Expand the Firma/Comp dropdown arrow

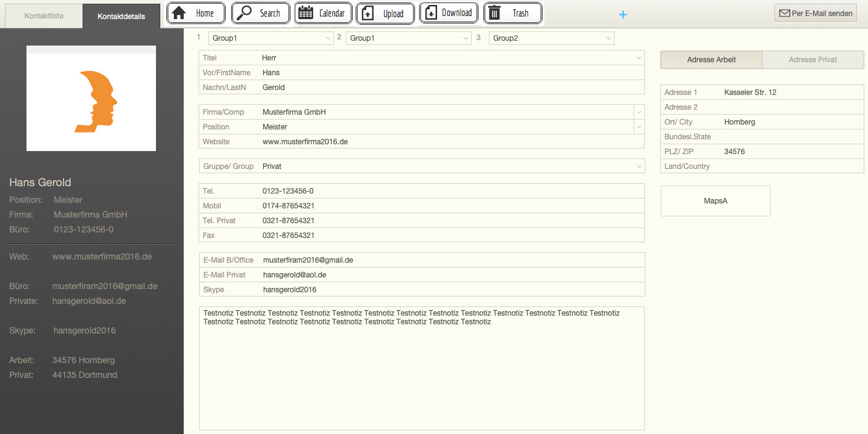[639, 112]
